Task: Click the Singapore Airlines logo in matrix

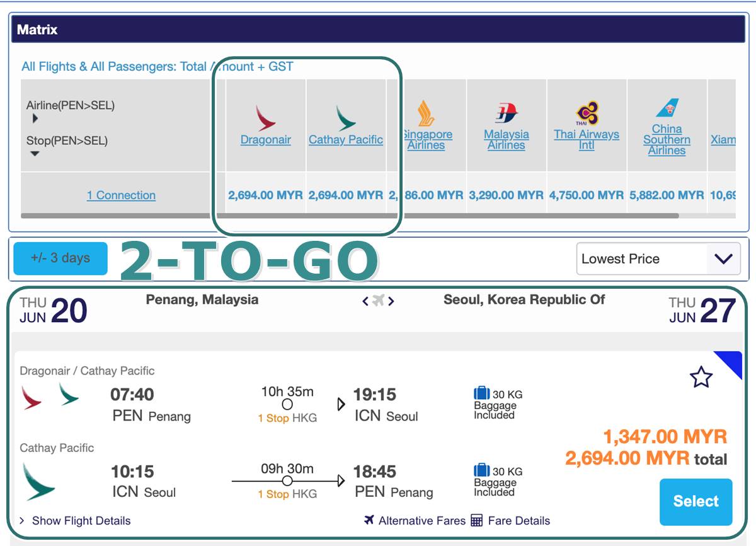Action: (427, 113)
